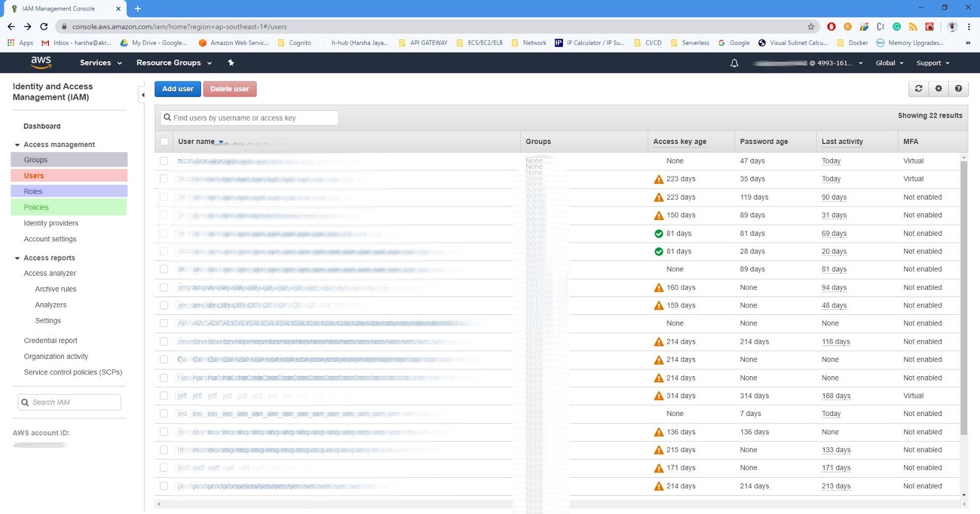Click the Chrome profile avatar icon

(952, 26)
